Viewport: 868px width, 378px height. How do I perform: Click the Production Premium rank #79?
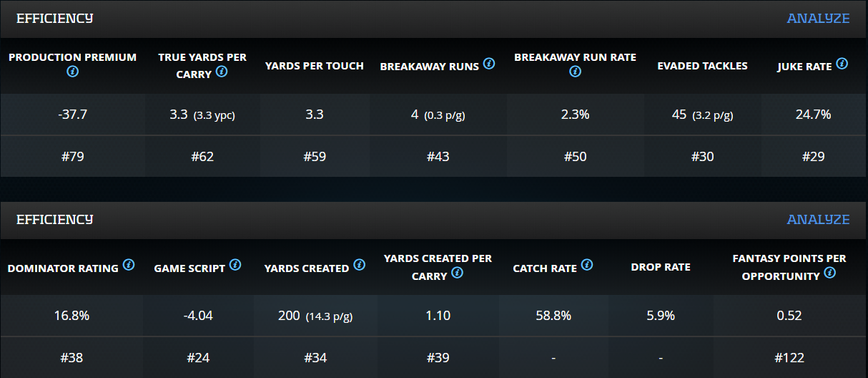click(x=72, y=156)
